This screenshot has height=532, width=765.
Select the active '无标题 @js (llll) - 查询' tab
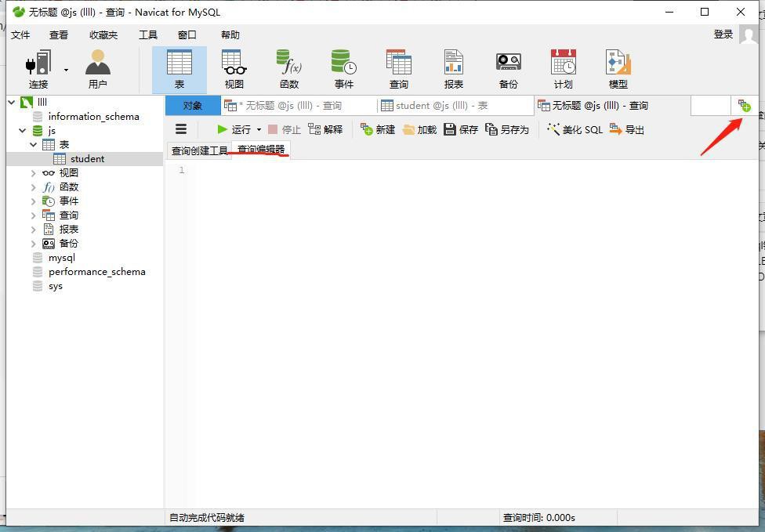(x=612, y=105)
